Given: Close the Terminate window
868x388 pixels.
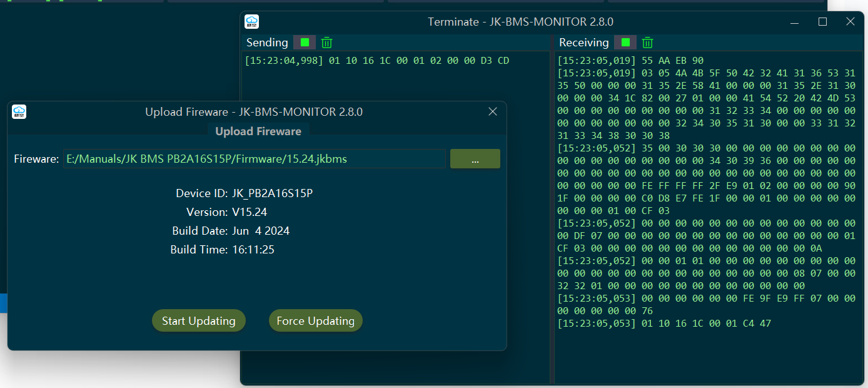Looking at the screenshot, I should (850, 22).
